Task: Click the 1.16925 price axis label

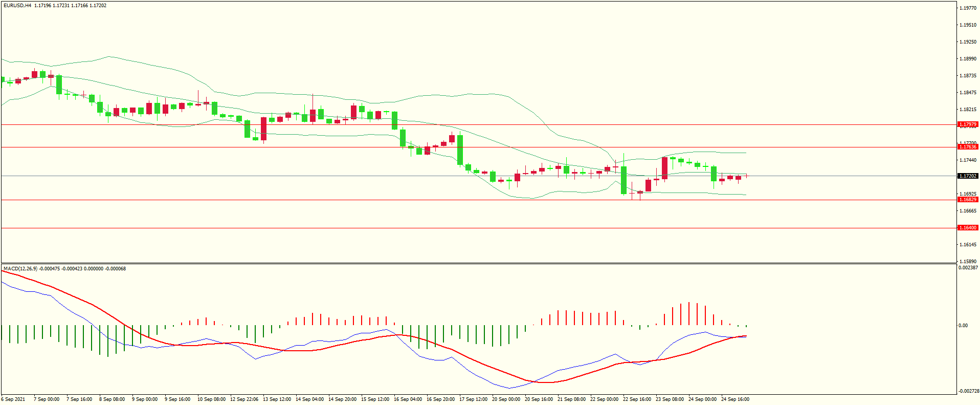Action: [x=968, y=194]
